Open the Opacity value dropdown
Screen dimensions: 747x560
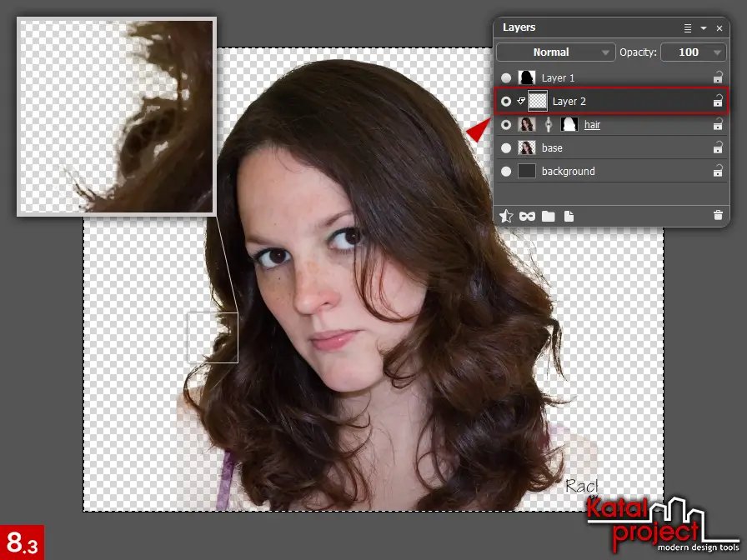coord(694,52)
